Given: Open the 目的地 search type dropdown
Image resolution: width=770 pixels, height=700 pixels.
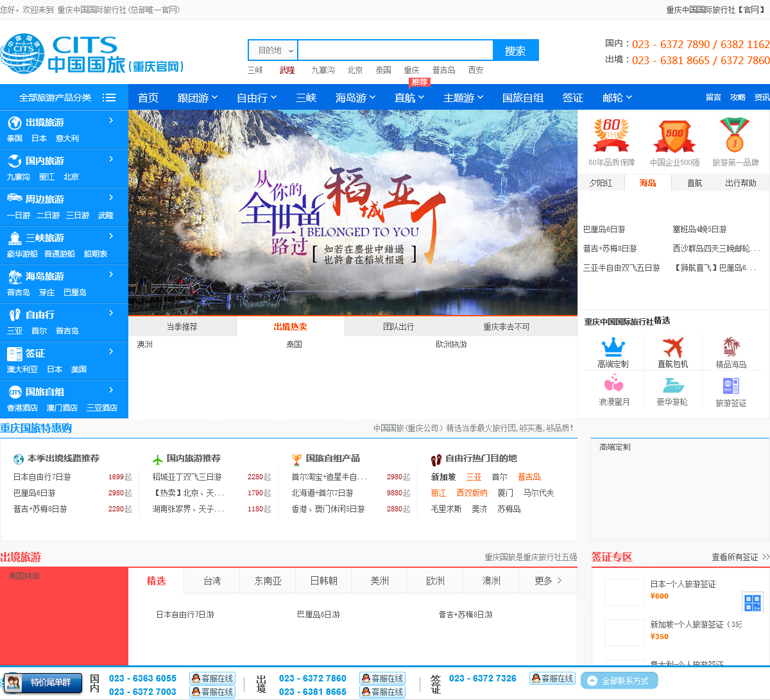Looking at the screenshot, I should point(273,50).
